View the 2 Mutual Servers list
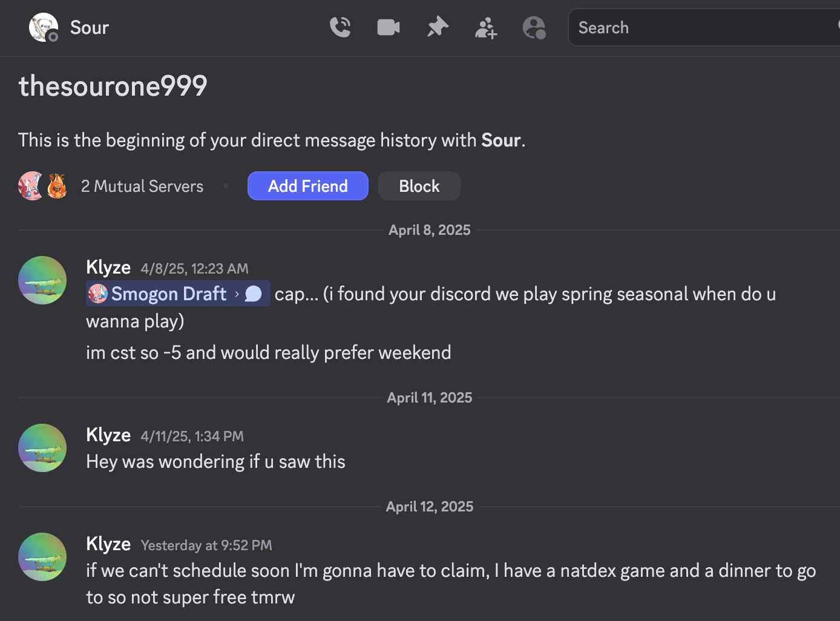This screenshot has width=840, height=621. pyautogui.click(x=142, y=186)
